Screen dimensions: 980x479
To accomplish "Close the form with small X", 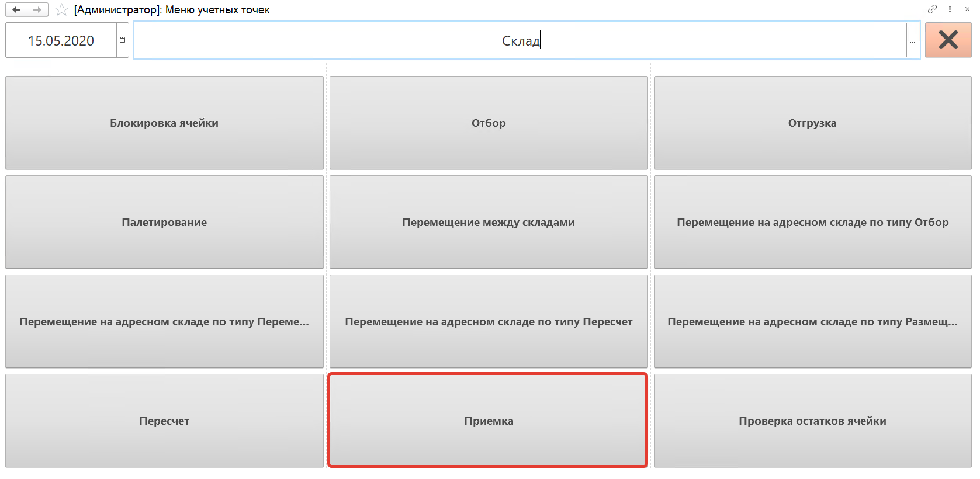I will tap(967, 9).
